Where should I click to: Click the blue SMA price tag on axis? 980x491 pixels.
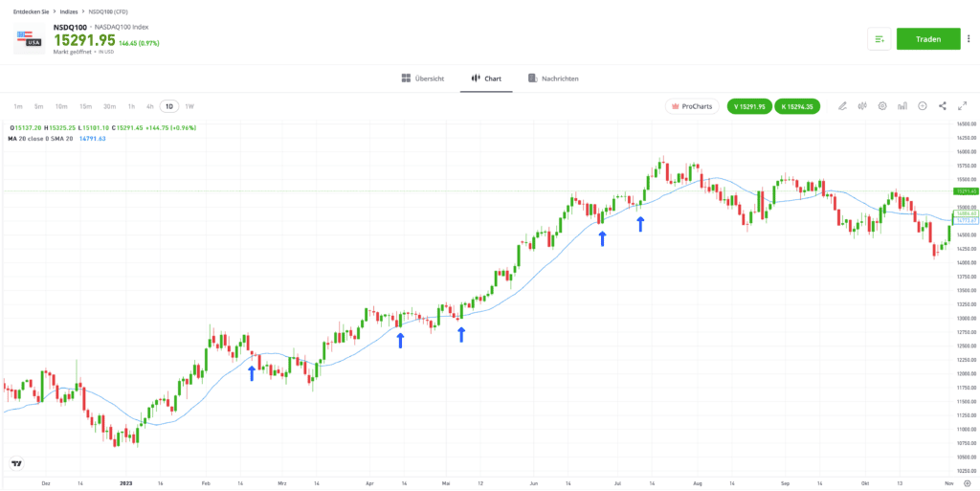click(x=966, y=220)
